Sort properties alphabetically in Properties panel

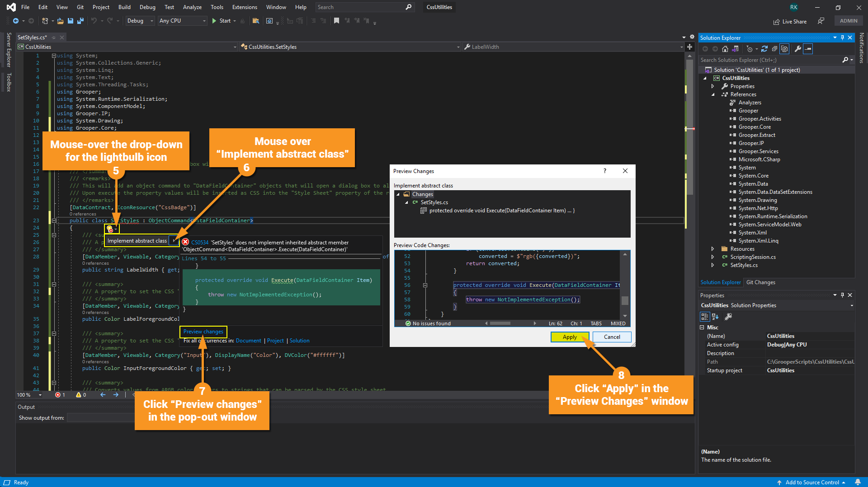point(715,316)
